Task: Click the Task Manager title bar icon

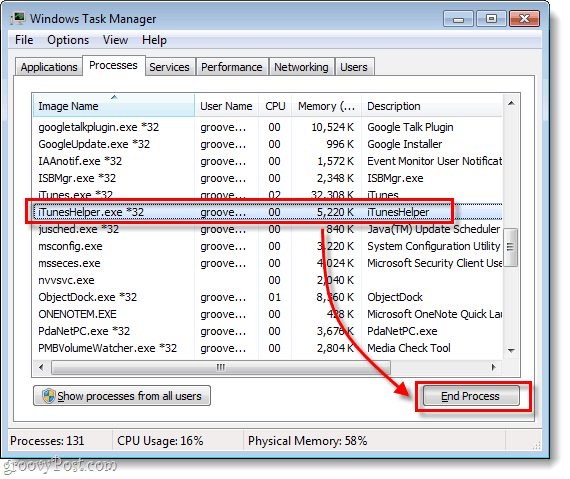Action: pyautogui.click(x=18, y=19)
